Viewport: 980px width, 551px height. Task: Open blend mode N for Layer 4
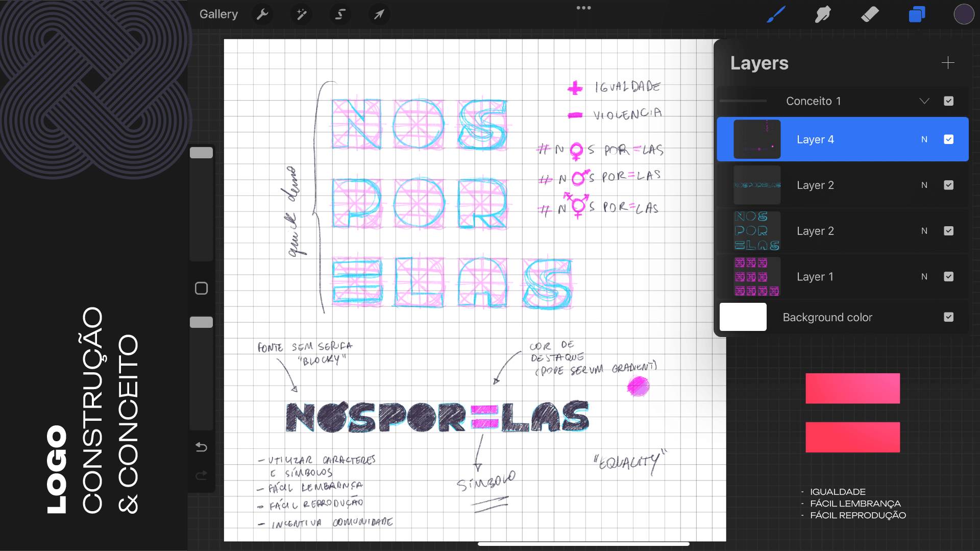[924, 139]
